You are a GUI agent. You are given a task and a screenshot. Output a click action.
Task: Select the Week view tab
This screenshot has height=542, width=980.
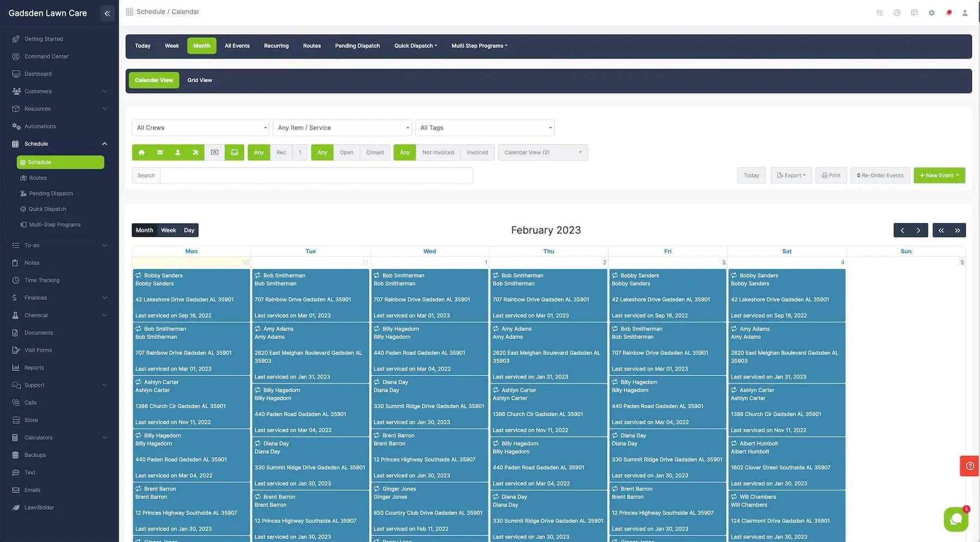(171, 45)
